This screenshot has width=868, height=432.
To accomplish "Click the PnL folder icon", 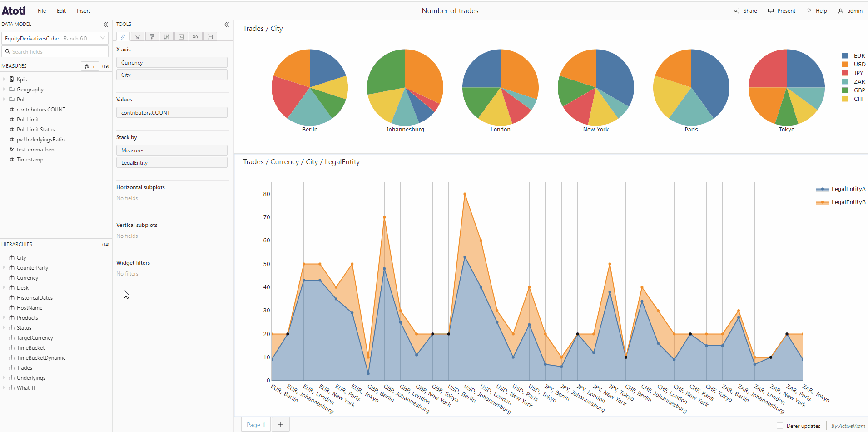I will coord(12,99).
